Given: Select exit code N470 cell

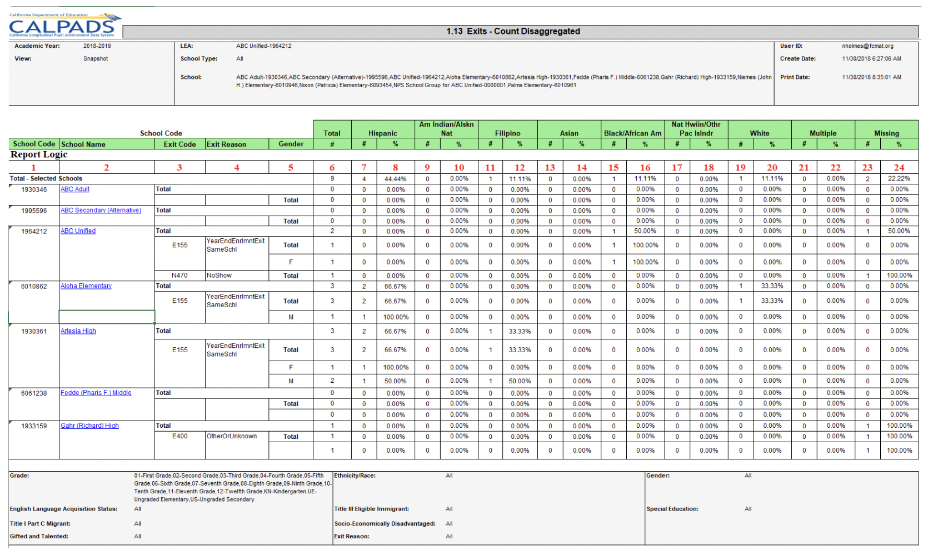Looking at the screenshot, I should point(179,276).
